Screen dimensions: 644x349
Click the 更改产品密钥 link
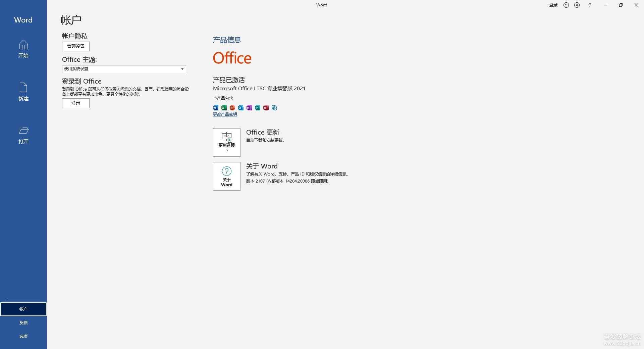pos(225,114)
